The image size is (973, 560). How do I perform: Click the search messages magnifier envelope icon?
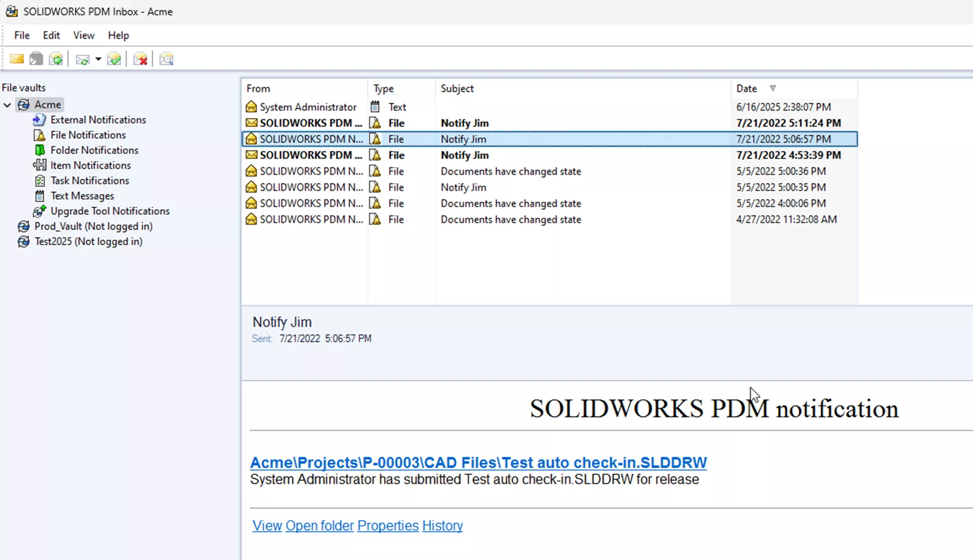pyautogui.click(x=166, y=59)
